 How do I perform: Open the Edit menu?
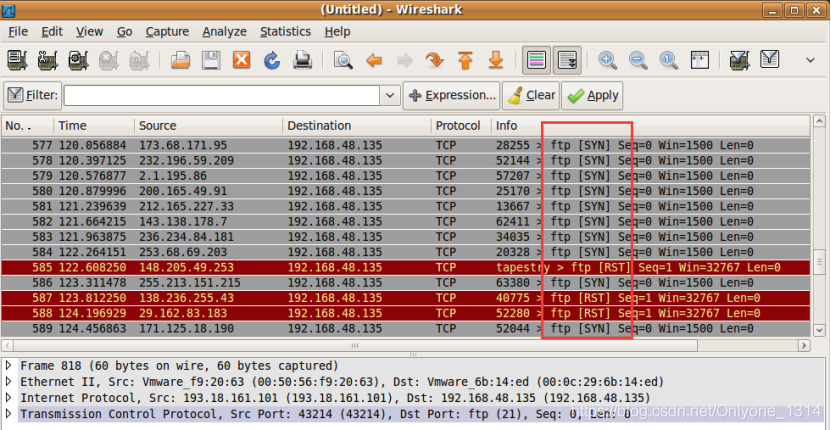coord(52,32)
